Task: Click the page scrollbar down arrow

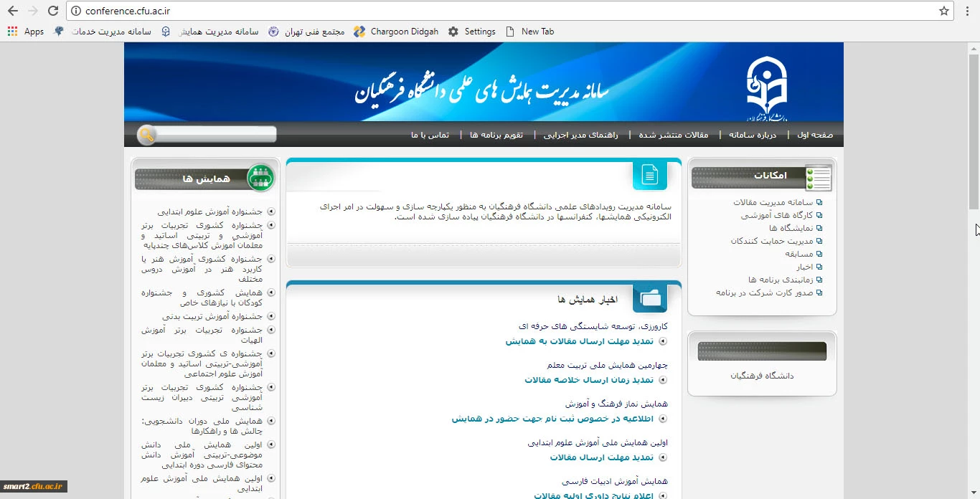Action: [973, 493]
